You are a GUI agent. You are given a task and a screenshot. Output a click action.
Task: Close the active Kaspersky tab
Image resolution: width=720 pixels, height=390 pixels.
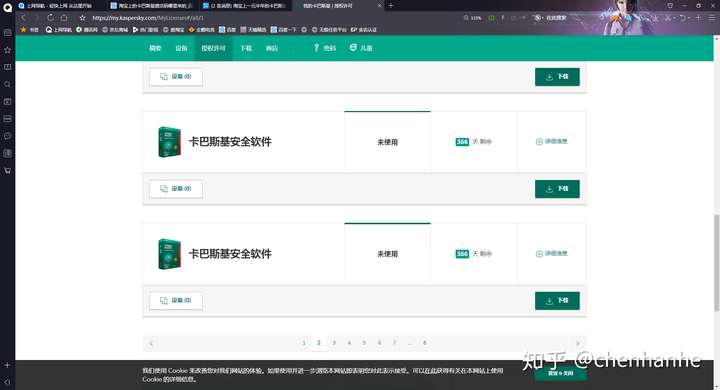coord(380,6)
